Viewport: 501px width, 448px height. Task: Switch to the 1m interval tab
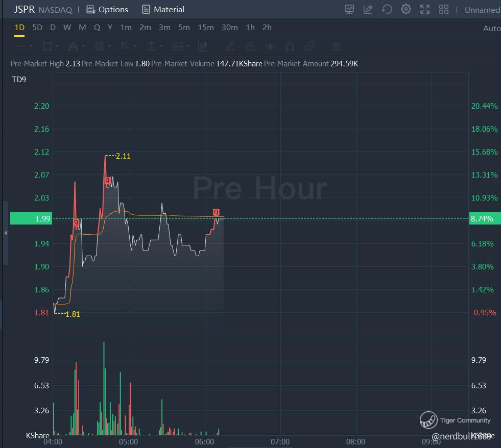pos(126,28)
